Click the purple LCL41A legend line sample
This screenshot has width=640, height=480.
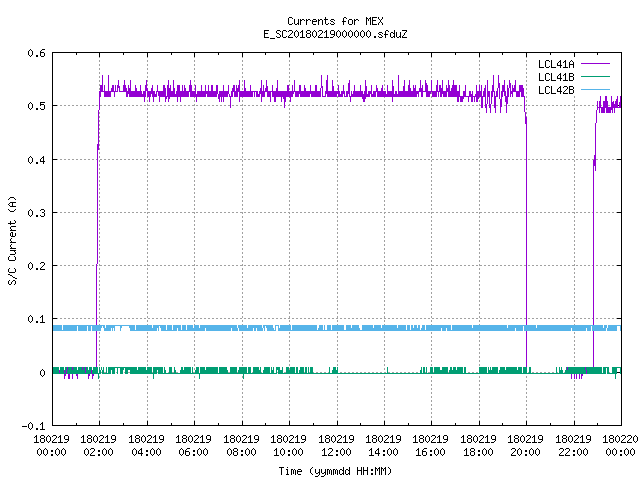pos(595,64)
